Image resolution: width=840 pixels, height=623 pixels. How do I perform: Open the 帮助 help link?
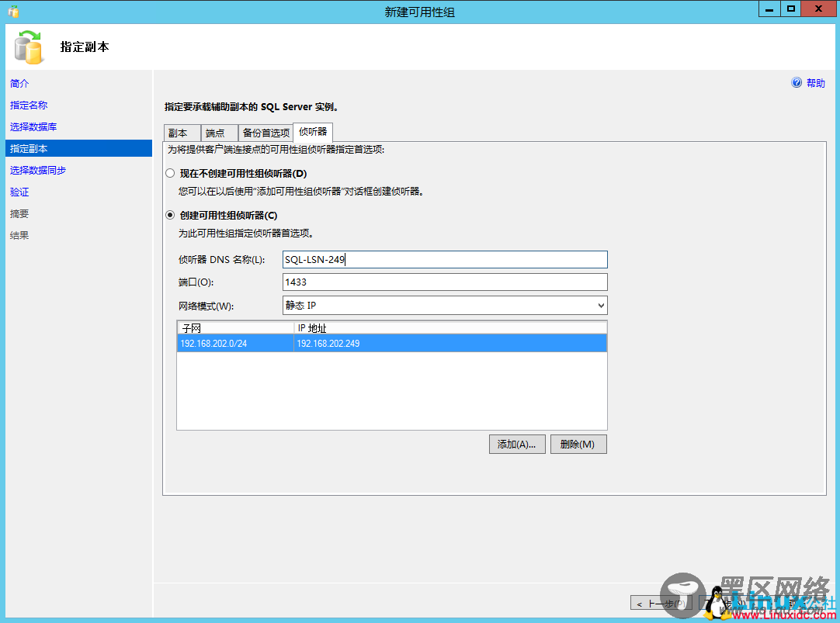tap(815, 83)
